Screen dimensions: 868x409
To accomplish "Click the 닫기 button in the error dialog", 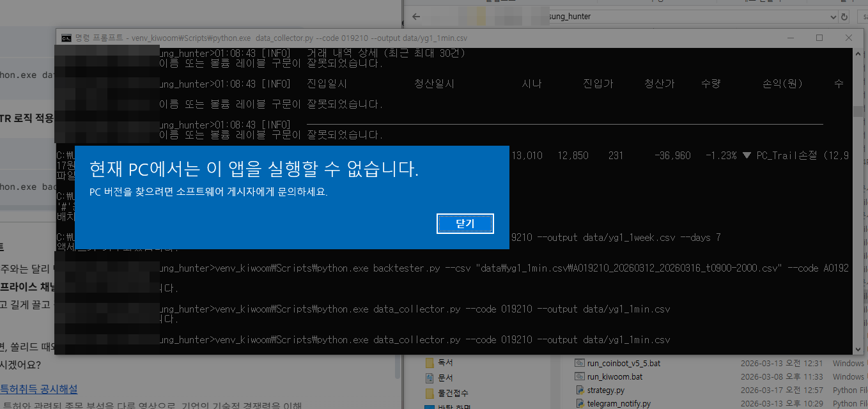I will point(465,224).
